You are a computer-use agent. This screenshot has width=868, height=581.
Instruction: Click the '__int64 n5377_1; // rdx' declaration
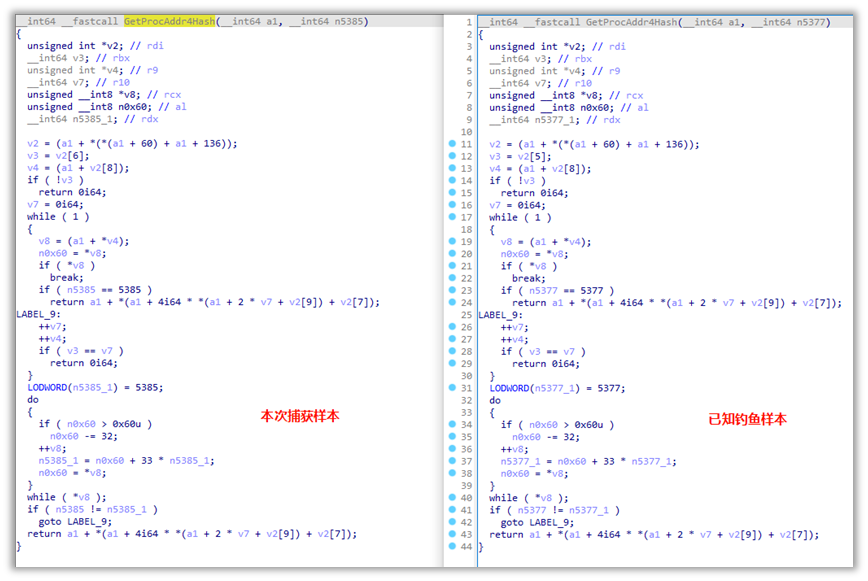point(555,120)
